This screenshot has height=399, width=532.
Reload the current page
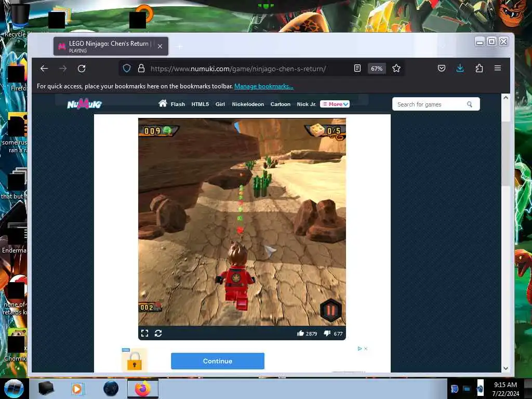click(82, 69)
